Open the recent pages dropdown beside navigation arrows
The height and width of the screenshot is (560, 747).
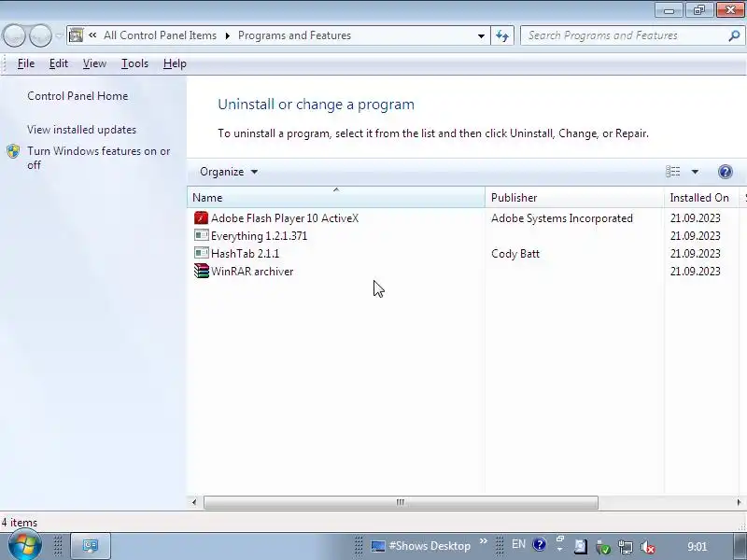59,35
